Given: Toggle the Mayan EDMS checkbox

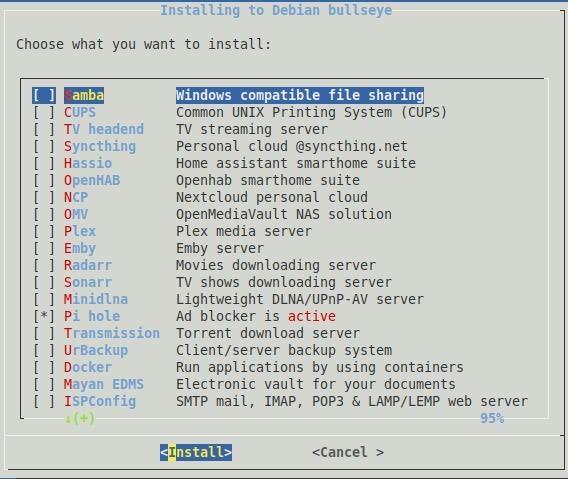Looking at the screenshot, I should click(44, 384).
